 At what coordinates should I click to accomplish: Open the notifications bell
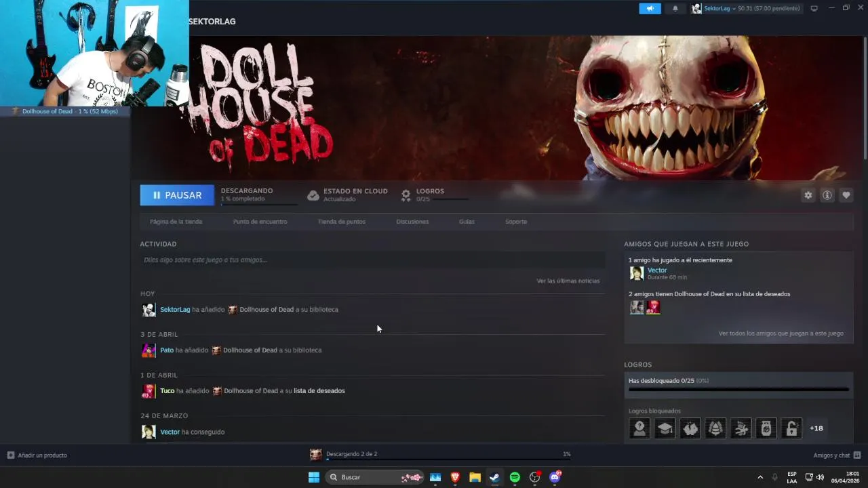[x=675, y=8]
